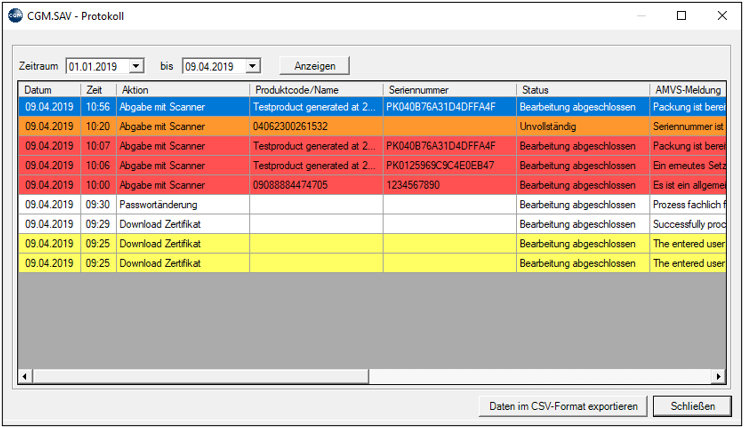The width and height of the screenshot is (744, 428).
Task: Select serial number PK0125969C9C4E0EB47
Action: [x=449, y=165]
